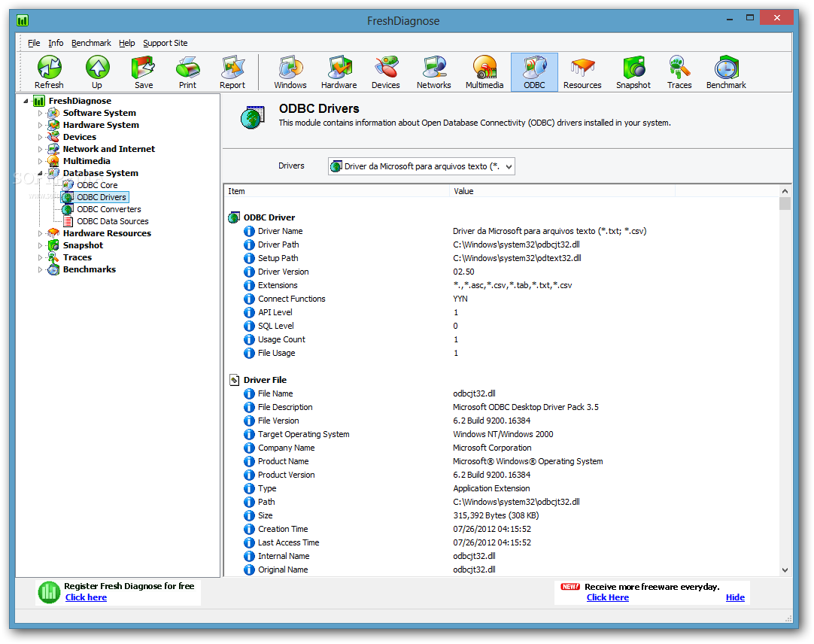
Task: Open the Drivers combo box dropdown
Action: tap(509, 167)
